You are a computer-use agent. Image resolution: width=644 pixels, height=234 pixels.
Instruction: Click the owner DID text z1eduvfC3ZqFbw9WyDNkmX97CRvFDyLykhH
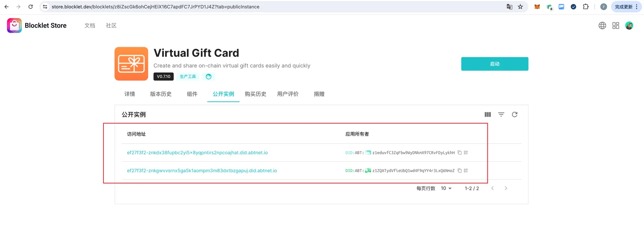tap(413, 153)
